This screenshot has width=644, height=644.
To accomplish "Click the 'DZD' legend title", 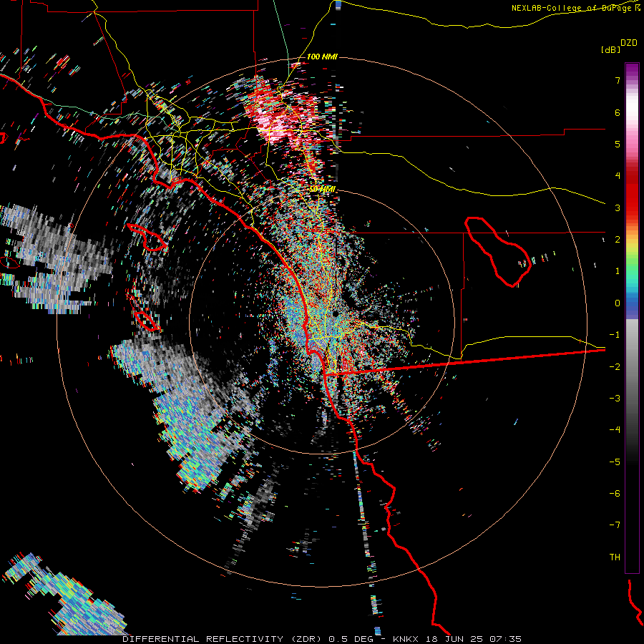I will pos(629,43).
